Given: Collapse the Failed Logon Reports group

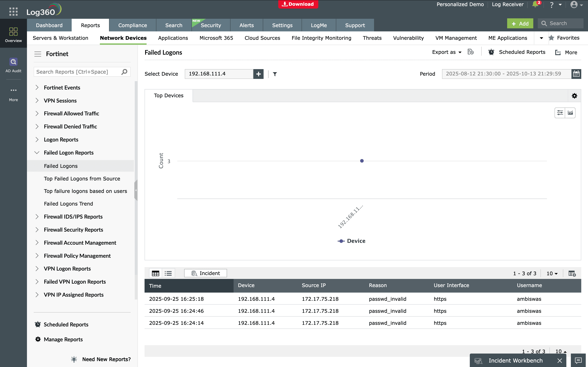Looking at the screenshot, I should click(x=37, y=153).
